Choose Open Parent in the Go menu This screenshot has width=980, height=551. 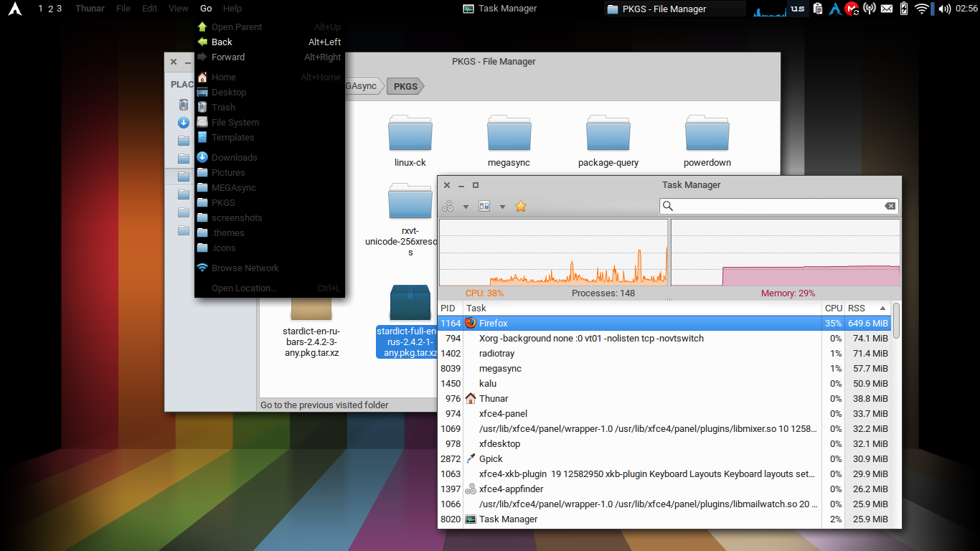point(270,27)
